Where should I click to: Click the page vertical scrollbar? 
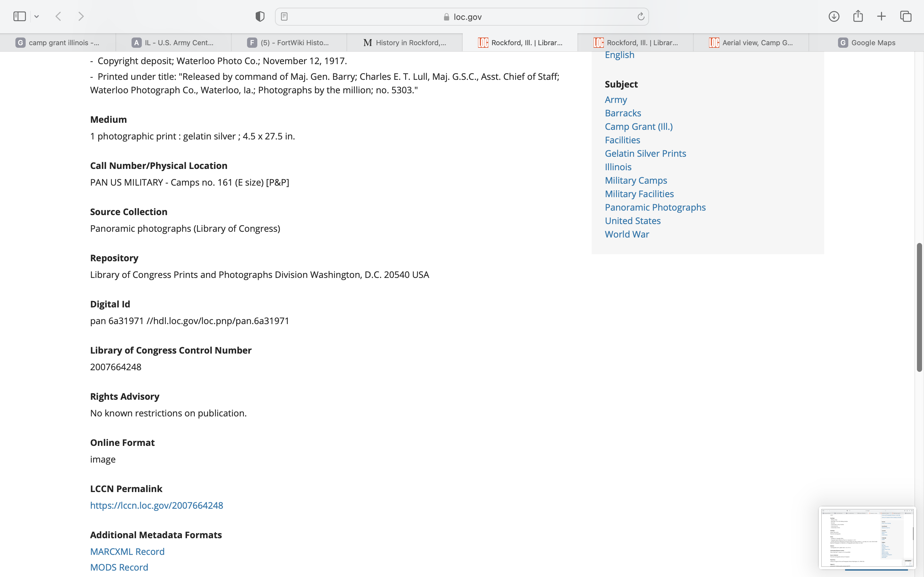(x=919, y=307)
